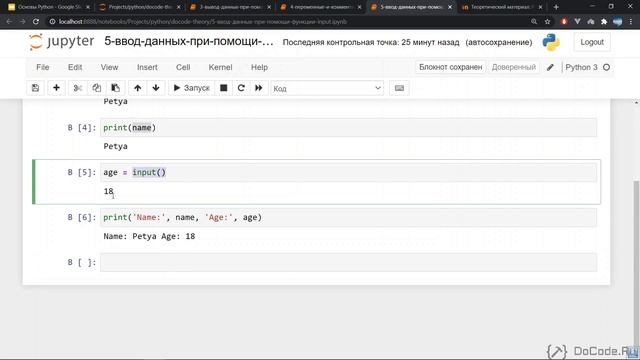The width and height of the screenshot is (640, 360).
Task: Open the browser extensions puzzle icon
Action: tap(604, 22)
